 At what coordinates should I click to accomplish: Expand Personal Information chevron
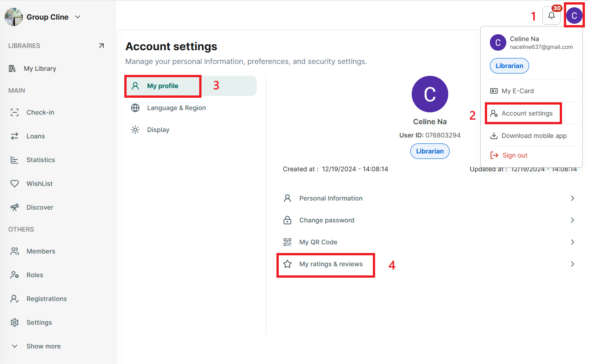coord(573,198)
